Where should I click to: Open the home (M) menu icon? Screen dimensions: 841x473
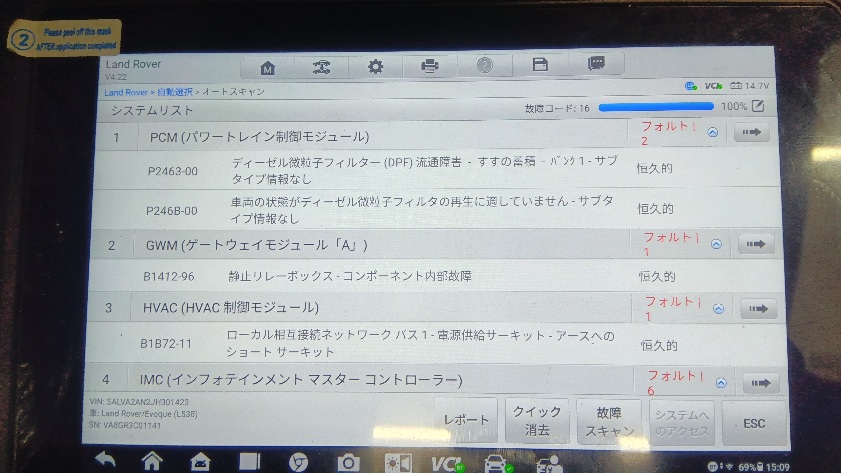coord(267,68)
